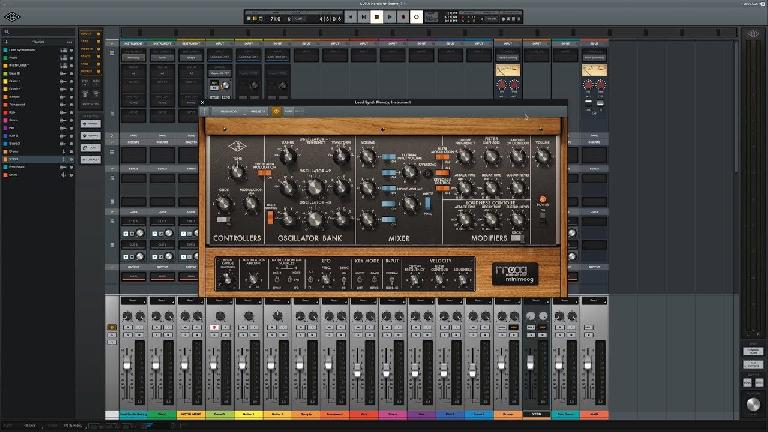
Task: Flip the blue White/Pink noise switch
Action: (x=428, y=203)
